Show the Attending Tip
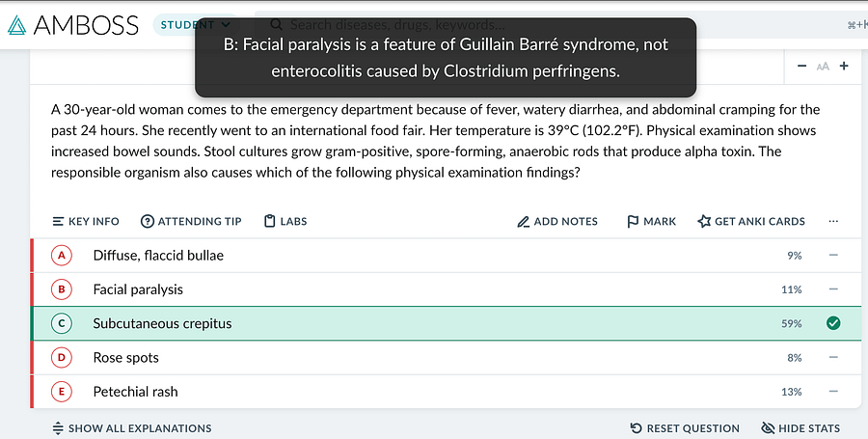 (191, 222)
